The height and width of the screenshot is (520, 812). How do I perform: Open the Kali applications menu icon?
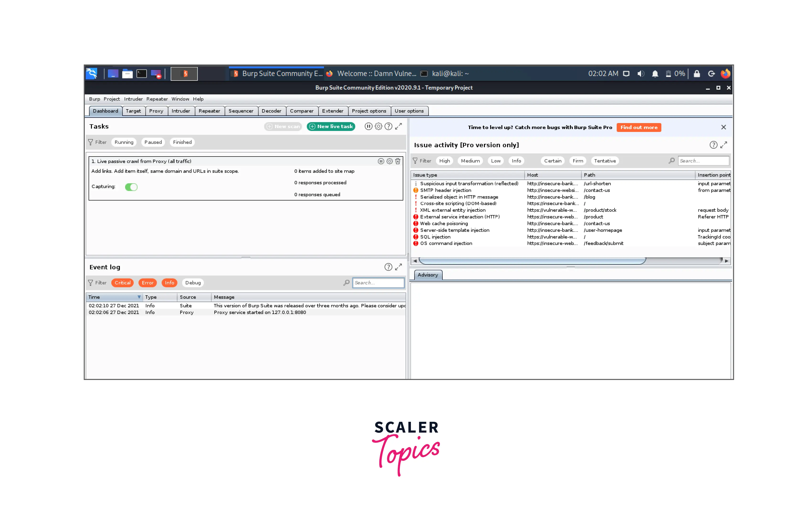(x=92, y=74)
